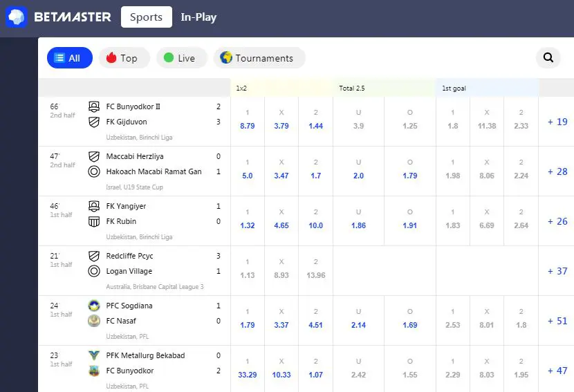Expand +37 more markets for Redcliffe Pcyc
Image resolution: width=574 pixels, height=392 pixels.
(557, 271)
